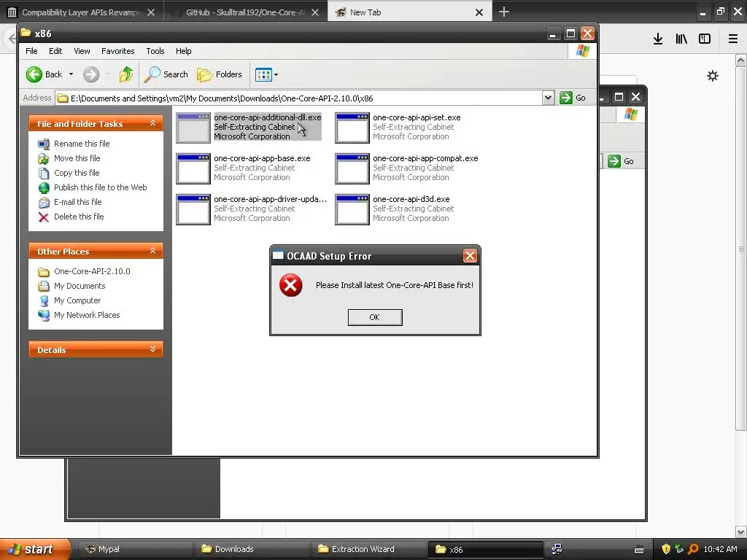Click the keyboard icon in the taskbar
This screenshot has width=747, height=560.
[639, 550]
